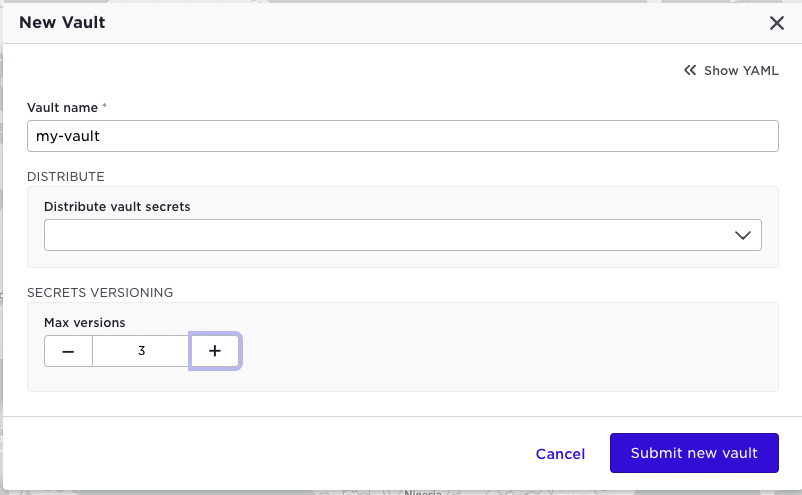802x495 pixels.
Task: Close the New Vault dialog
Action: coord(776,23)
